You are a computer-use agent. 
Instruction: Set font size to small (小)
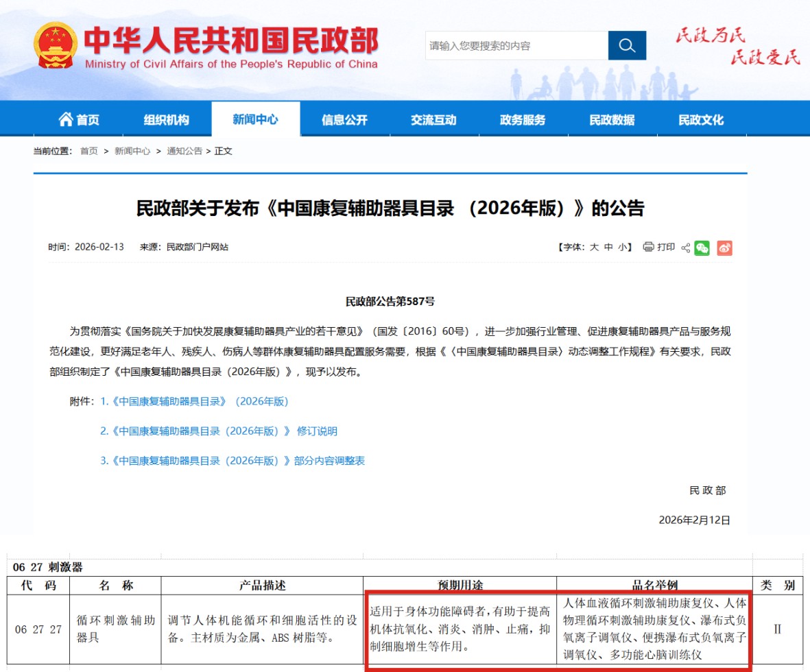pos(622,248)
